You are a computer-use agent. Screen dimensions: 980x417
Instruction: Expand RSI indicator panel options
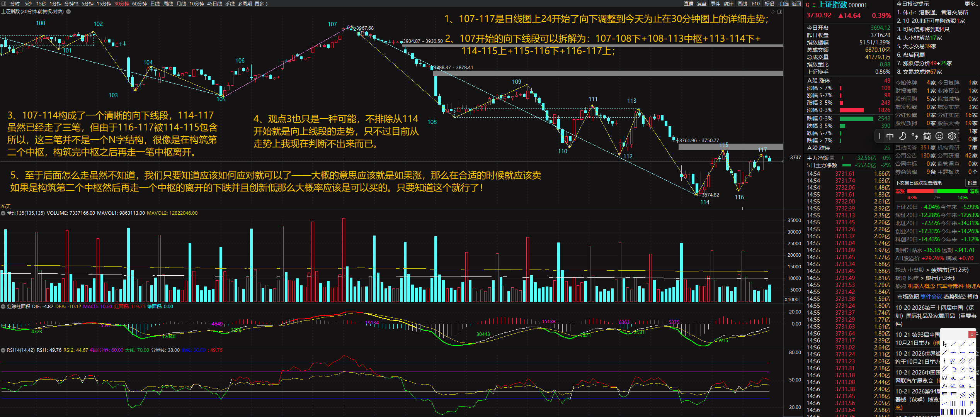(x=3, y=350)
